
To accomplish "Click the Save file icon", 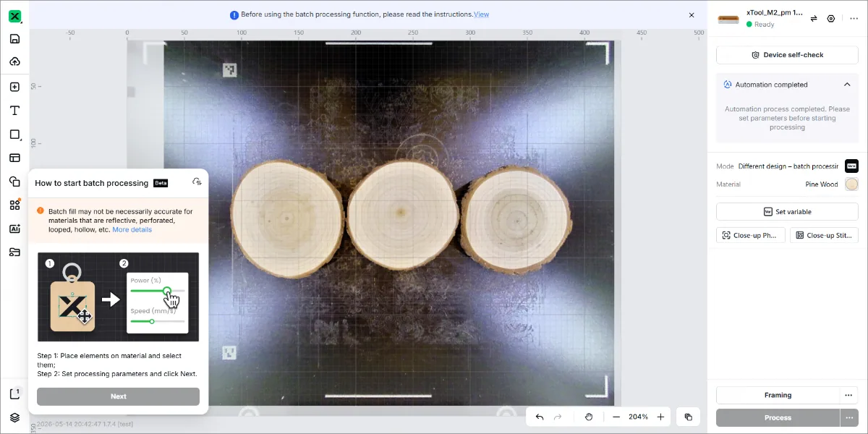I will [14, 39].
